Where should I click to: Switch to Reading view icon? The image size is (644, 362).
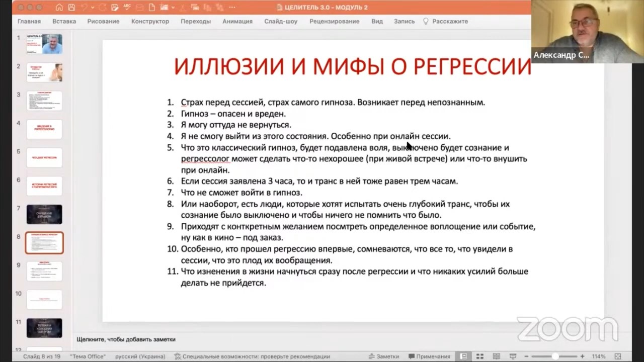tap(496, 356)
